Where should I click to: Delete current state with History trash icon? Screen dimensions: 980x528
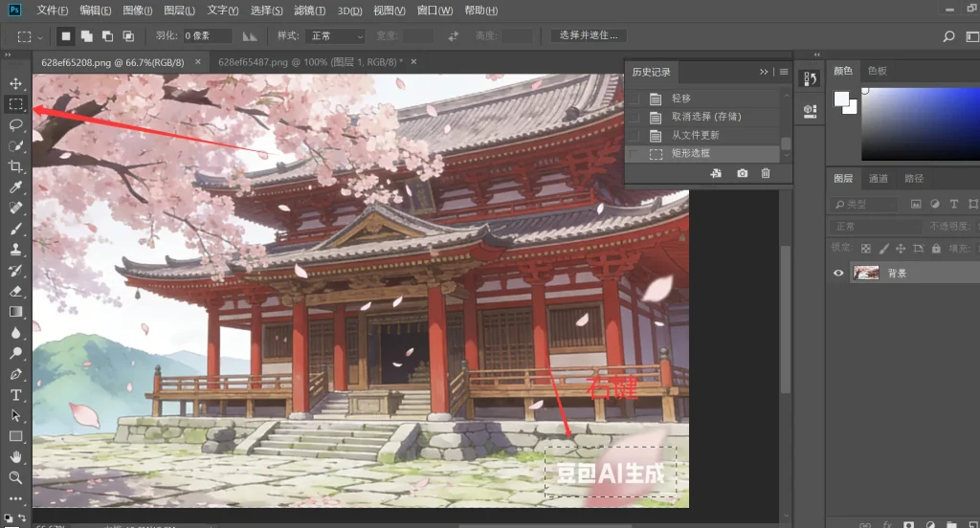[x=765, y=173]
